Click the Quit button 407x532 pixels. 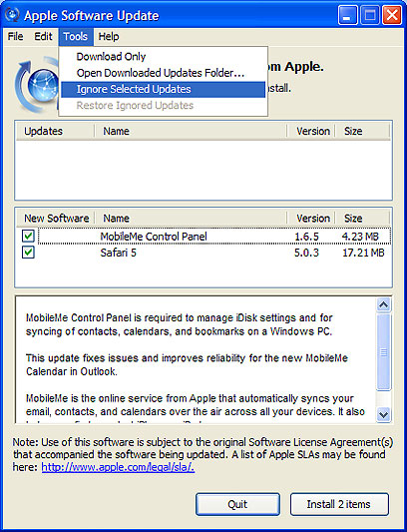pyautogui.click(x=237, y=504)
